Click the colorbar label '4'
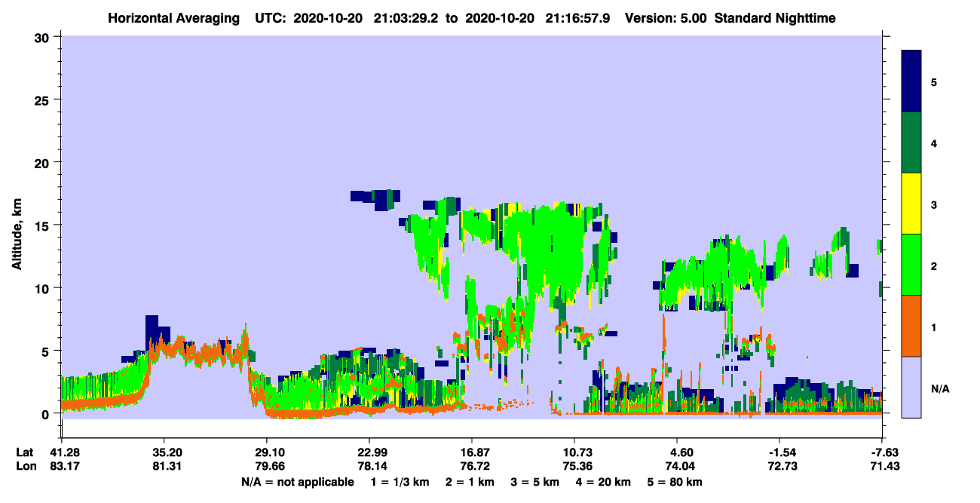Image resolution: width=980 pixels, height=503 pixels. [934, 143]
